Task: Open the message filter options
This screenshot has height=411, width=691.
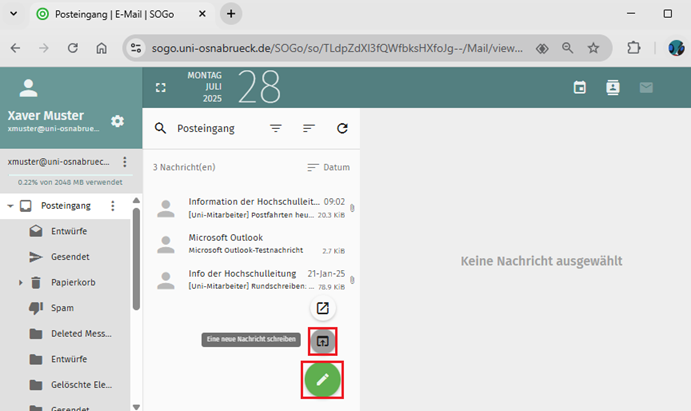Action: (x=276, y=128)
